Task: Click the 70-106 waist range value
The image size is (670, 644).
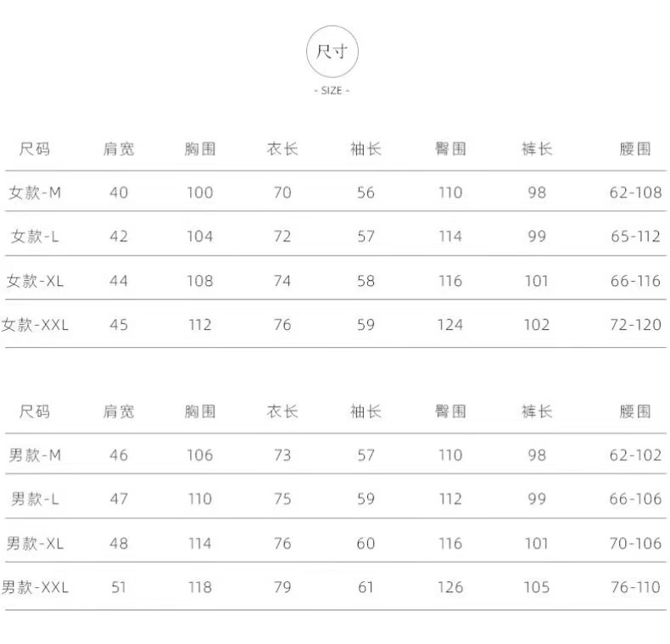Action: click(x=635, y=543)
